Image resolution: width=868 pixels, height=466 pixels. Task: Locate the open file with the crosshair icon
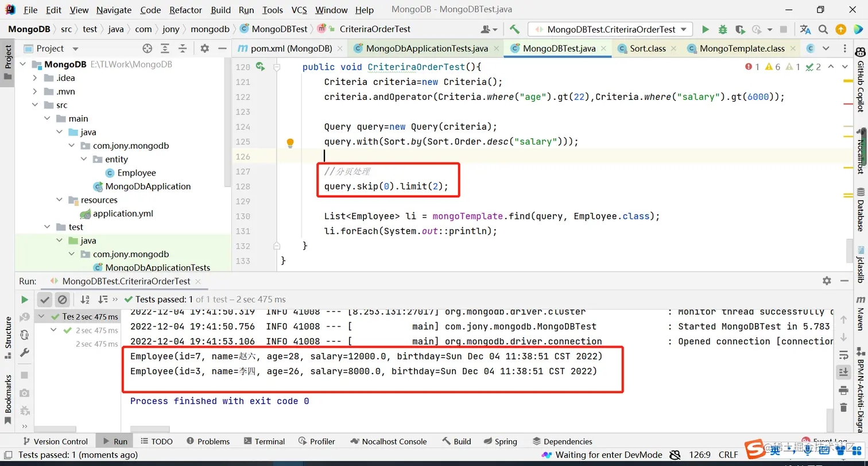tap(148, 48)
